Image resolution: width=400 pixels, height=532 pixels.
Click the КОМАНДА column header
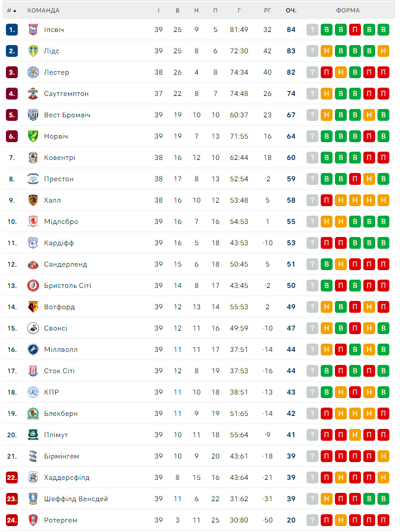[43, 11]
